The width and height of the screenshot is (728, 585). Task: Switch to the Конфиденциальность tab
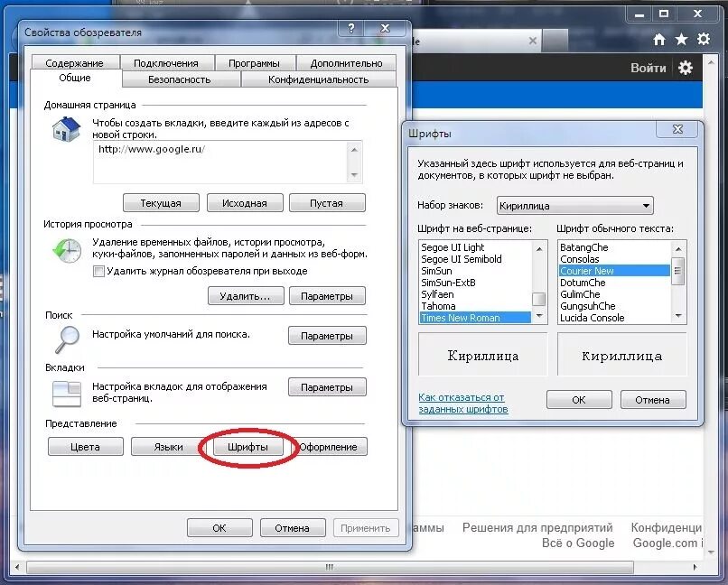[319, 79]
